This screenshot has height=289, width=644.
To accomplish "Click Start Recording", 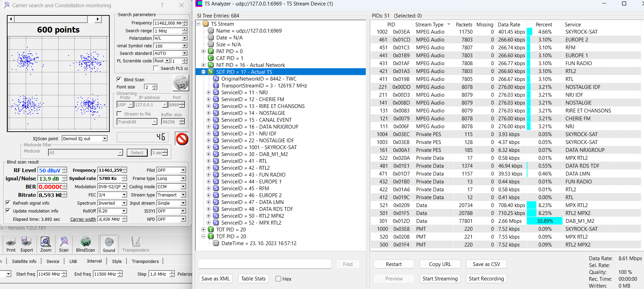I will pos(486,279).
